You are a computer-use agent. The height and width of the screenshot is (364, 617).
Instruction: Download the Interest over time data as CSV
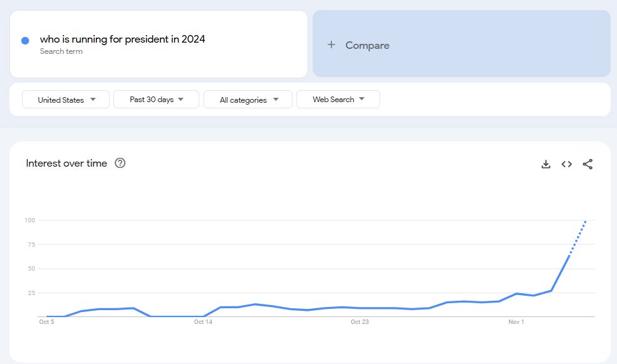tap(546, 164)
